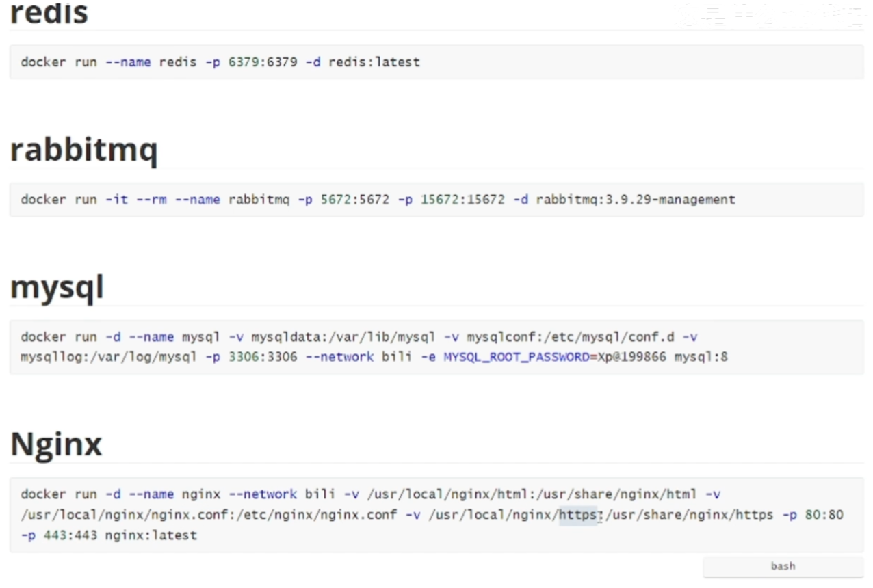Click mysqllog:/var/log/mysql volume text
This screenshot has height=588, width=873.
pyautogui.click(x=109, y=357)
